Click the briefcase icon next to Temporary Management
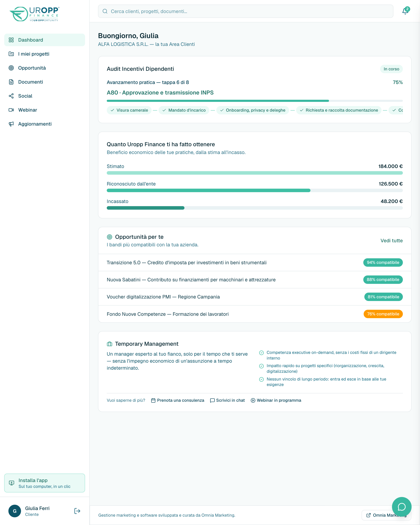 point(109,344)
